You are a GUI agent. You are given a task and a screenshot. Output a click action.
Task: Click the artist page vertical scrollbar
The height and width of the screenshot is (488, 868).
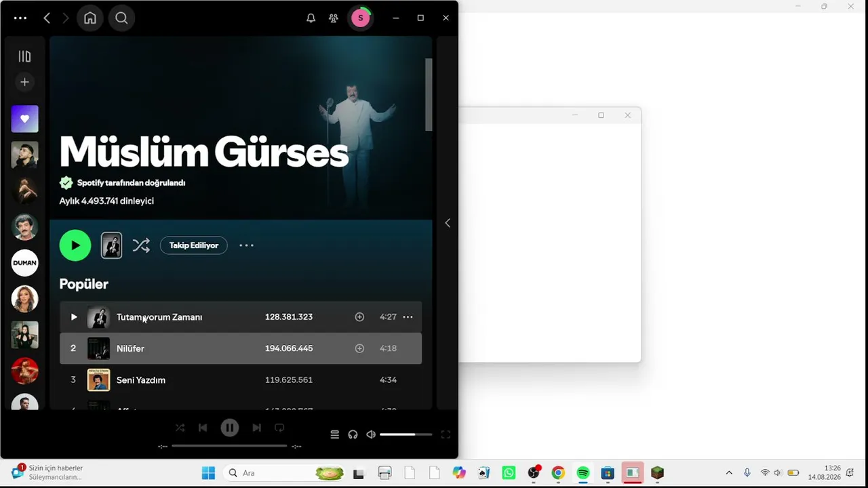point(429,94)
